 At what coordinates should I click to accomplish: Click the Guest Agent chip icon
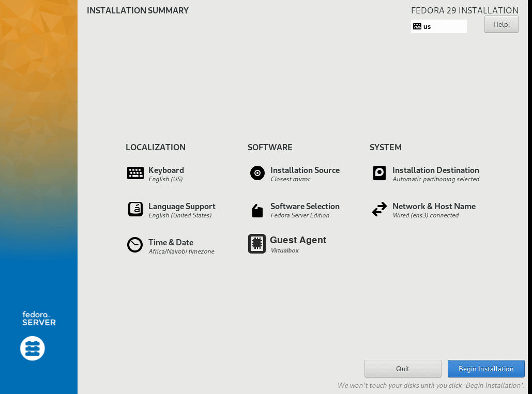(257, 244)
